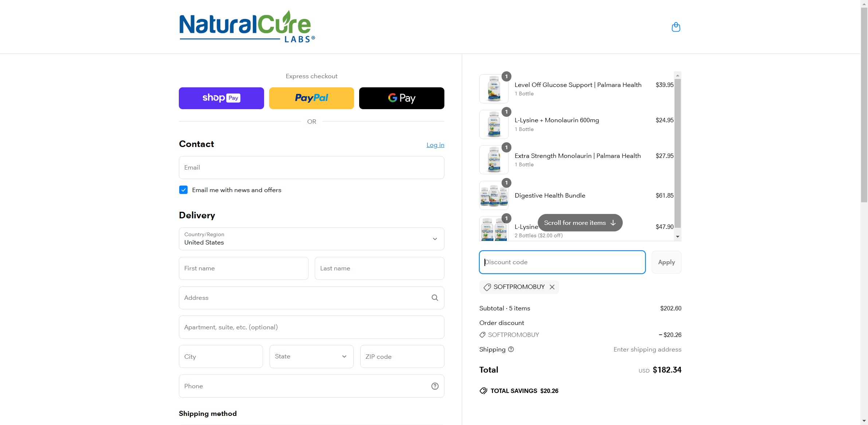The height and width of the screenshot is (425, 868).
Task: Click the phone help question icon
Action: click(435, 386)
